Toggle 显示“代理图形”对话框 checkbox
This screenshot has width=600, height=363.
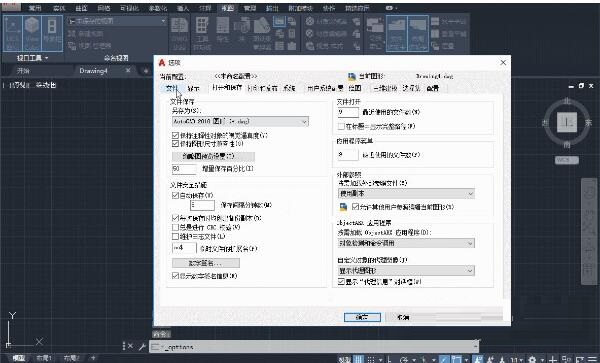click(x=341, y=282)
